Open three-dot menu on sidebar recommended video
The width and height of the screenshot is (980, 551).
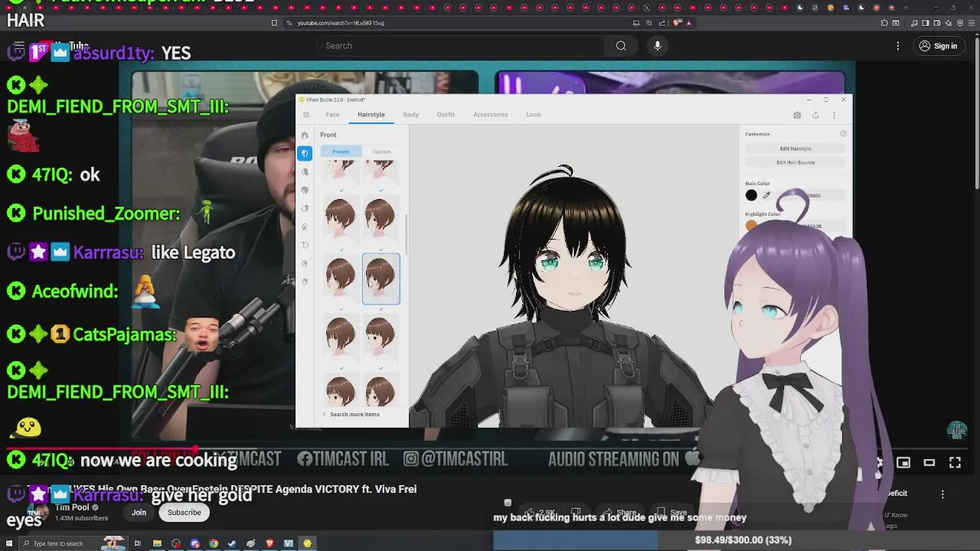[x=942, y=494]
